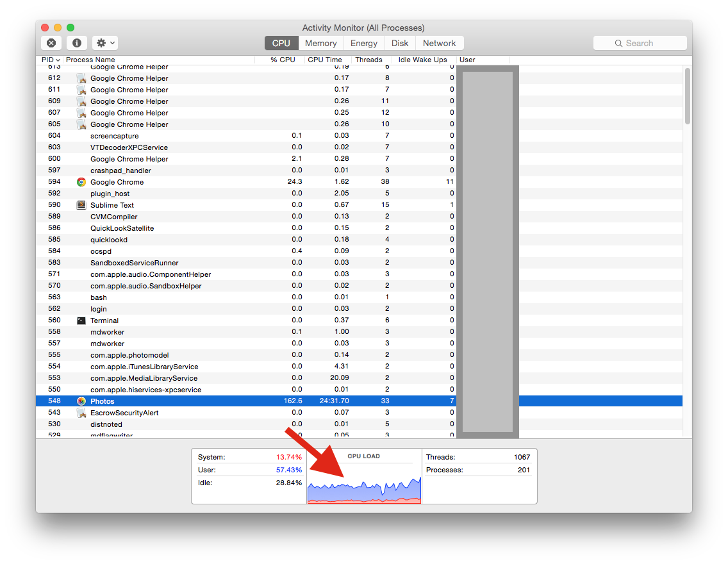728x564 pixels.
Task: Select com.apple.audio.ComponentHelper process
Action: 359,274
